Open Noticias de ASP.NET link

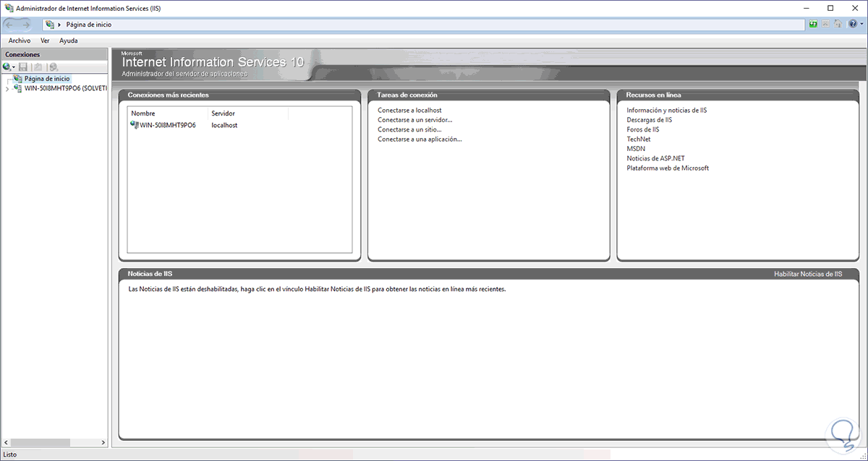[x=656, y=158]
